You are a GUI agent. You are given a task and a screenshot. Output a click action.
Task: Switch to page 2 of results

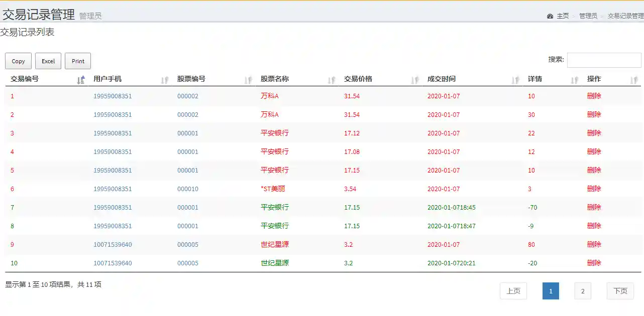583,291
